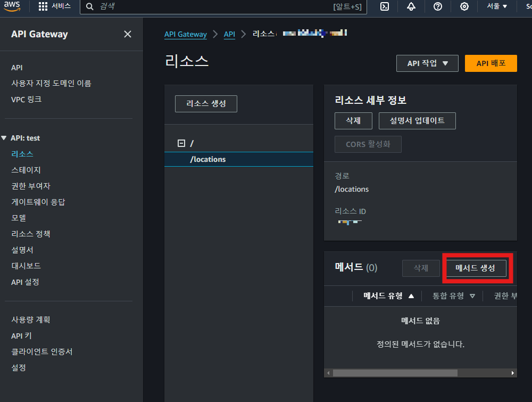
Task: Sort by 통합 유형 column
Action: [x=454, y=296]
